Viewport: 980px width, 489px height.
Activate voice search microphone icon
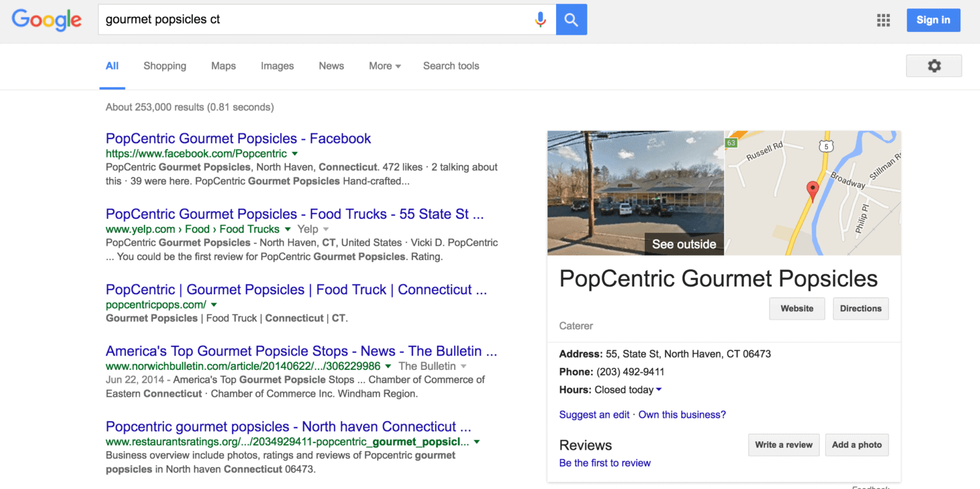click(540, 20)
